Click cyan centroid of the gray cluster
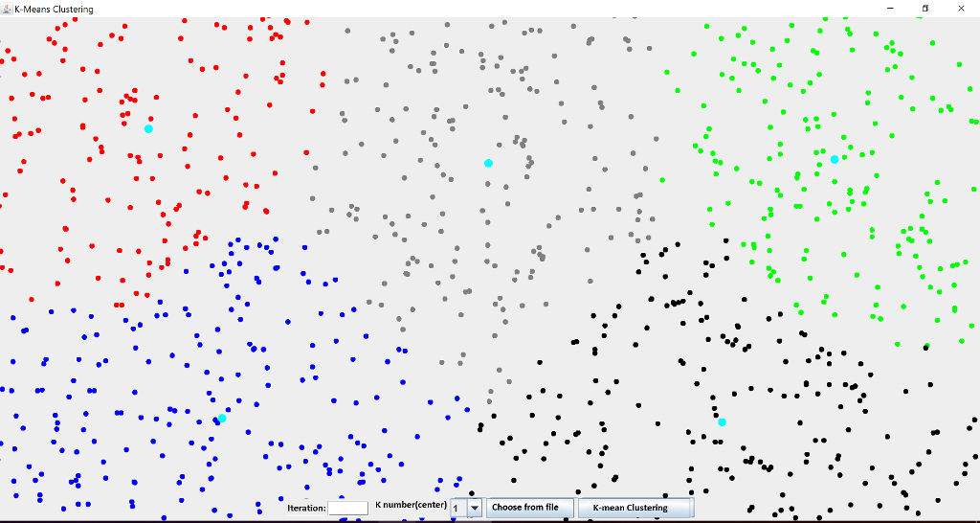Image resolution: width=980 pixels, height=523 pixels. pos(488,163)
